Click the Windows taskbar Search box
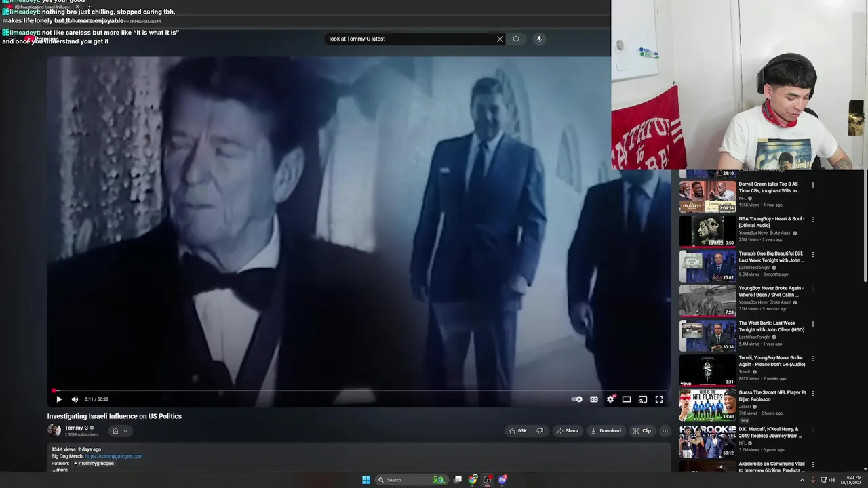 pyautogui.click(x=410, y=480)
